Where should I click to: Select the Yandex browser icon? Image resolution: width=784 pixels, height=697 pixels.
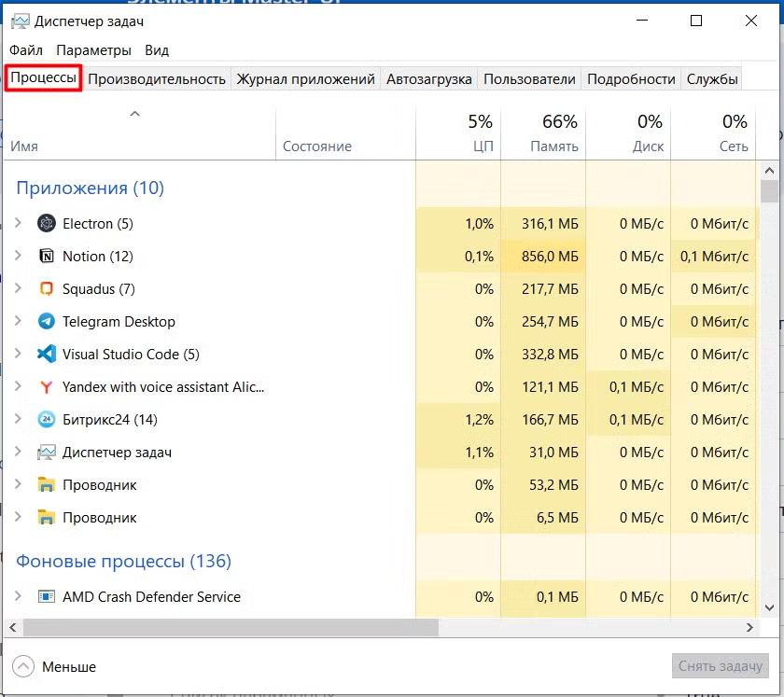[47, 387]
